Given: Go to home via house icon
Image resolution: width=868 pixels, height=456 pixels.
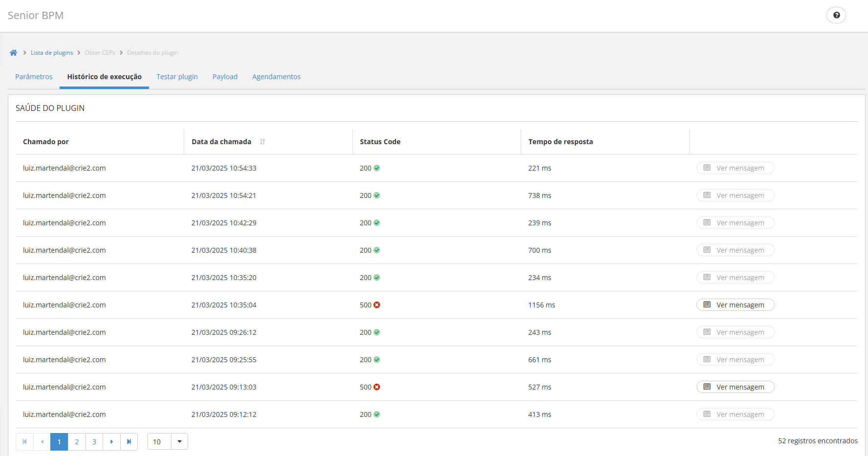Looking at the screenshot, I should [13, 53].
